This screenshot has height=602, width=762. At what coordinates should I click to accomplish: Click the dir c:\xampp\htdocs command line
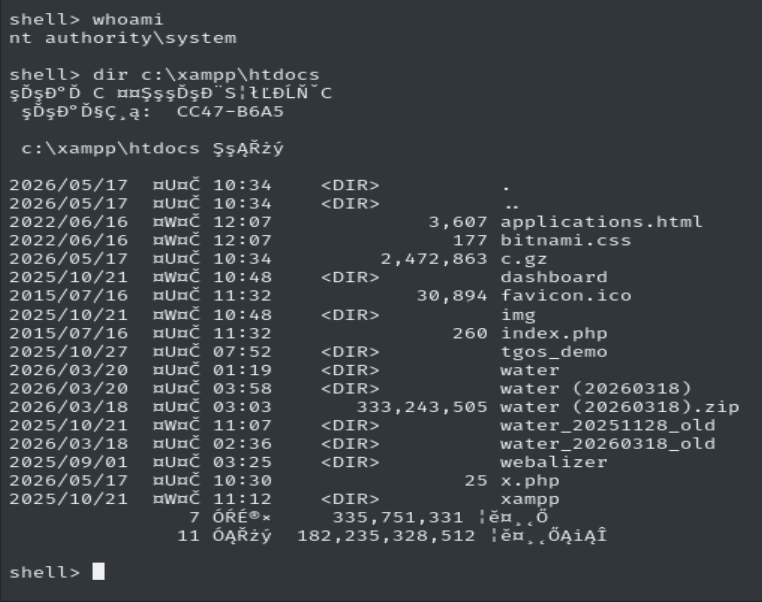point(164,75)
